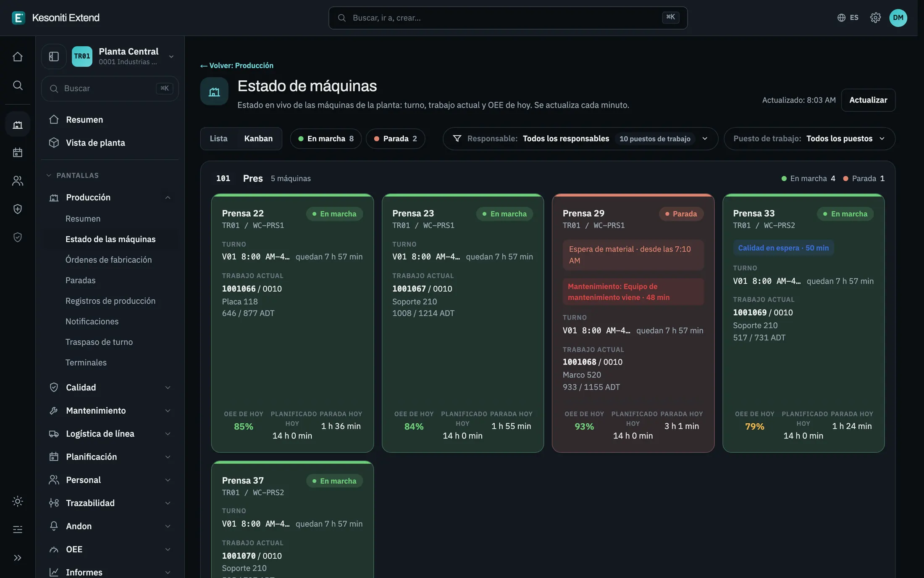Click the Mantenimiento alert on Prensa 29

(x=633, y=292)
